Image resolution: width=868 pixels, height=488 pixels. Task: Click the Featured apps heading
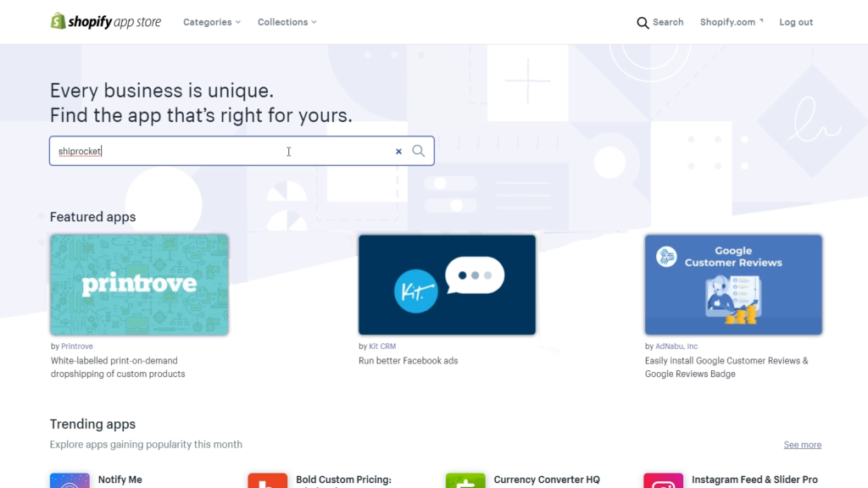93,217
